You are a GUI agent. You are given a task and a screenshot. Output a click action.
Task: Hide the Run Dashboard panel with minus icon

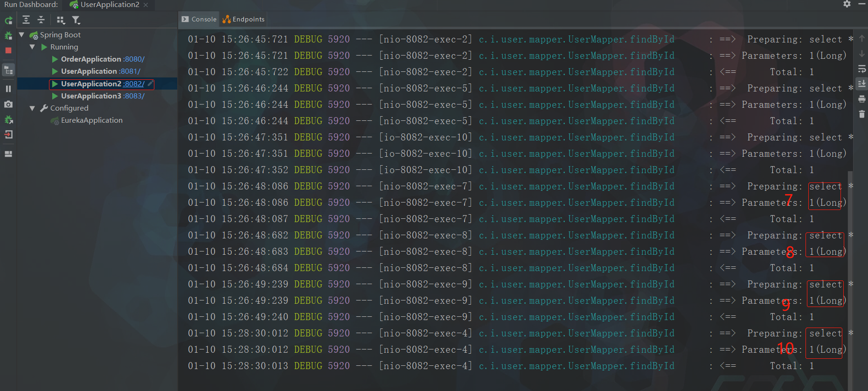[861, 4]
